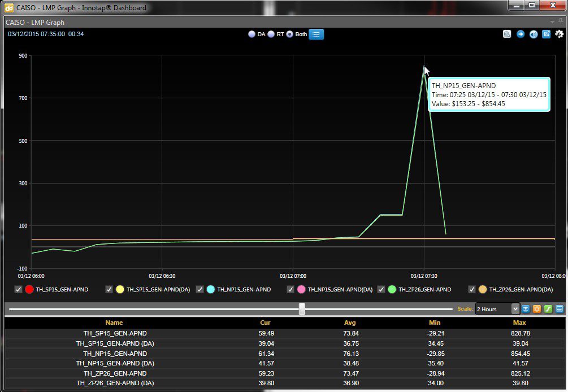
Task: Select the TH_SP15_GEN-APND table row name
Action: click(x=115, y=333)
